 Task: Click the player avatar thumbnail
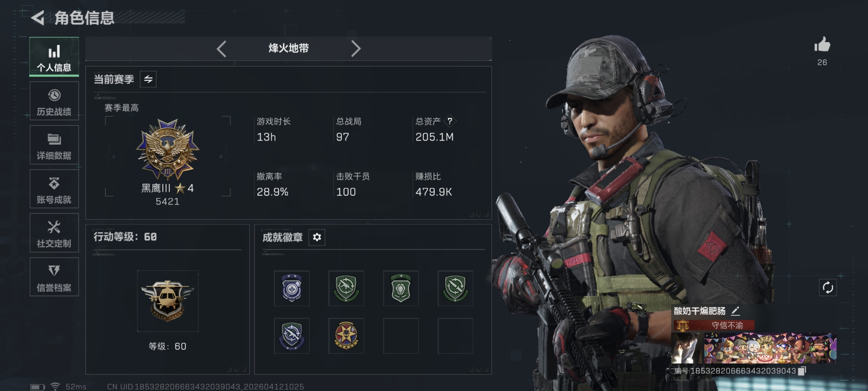[687, 348]
